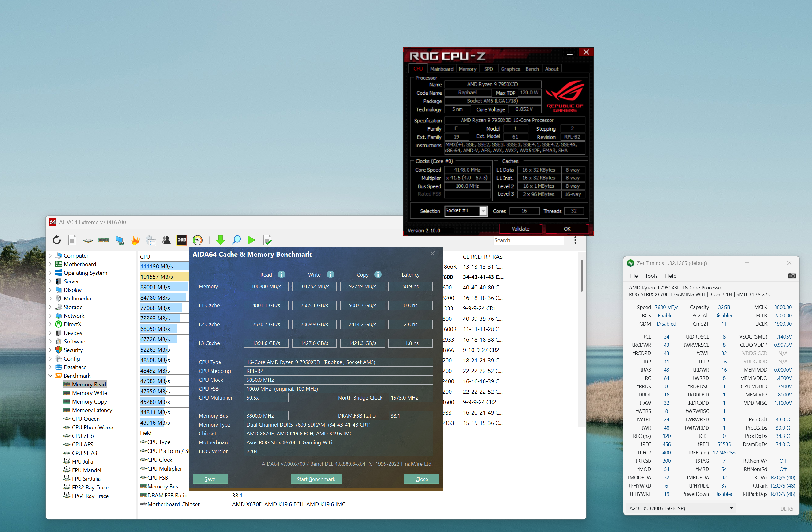The image size is (812, 532).
Task: Open the gauge SensorPanel icon
Action: tap(197, 240)
